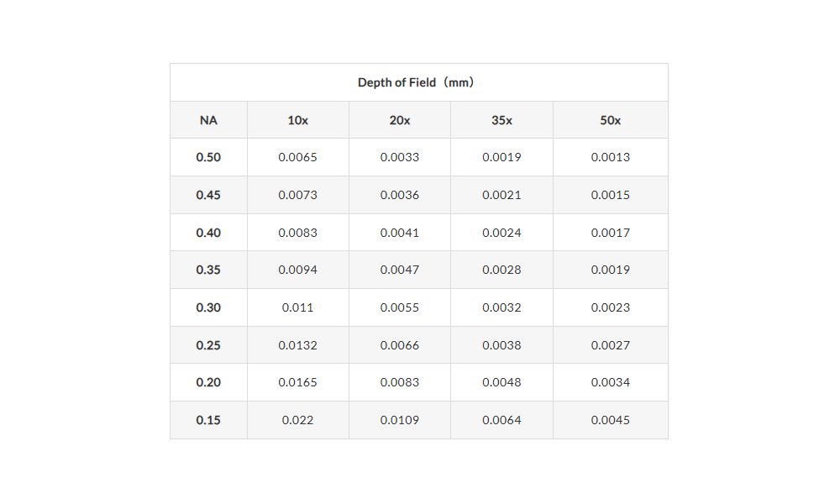Click the 0.0024 cell in 35x column

[x=501, y=233]
